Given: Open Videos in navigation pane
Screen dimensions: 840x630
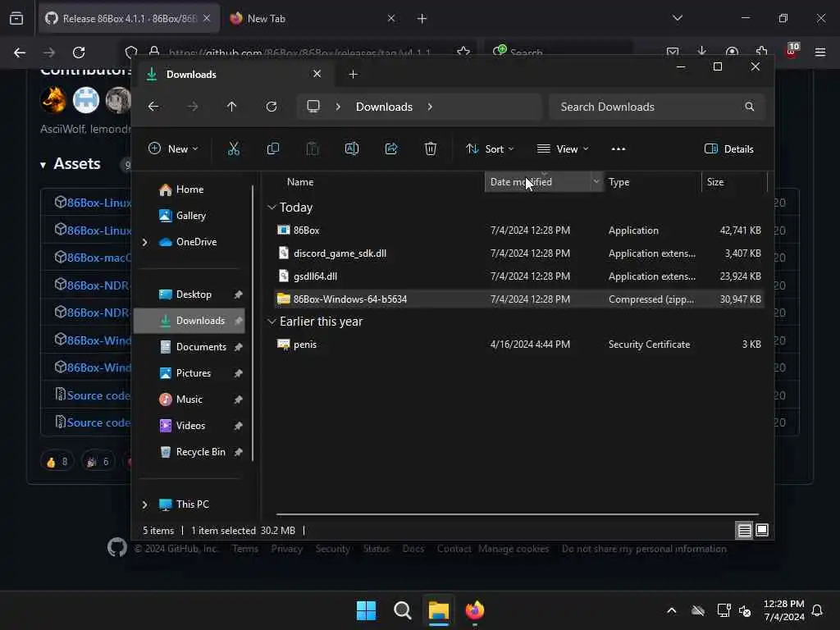Looking at the screenshot, I should (x=189, y=426).
